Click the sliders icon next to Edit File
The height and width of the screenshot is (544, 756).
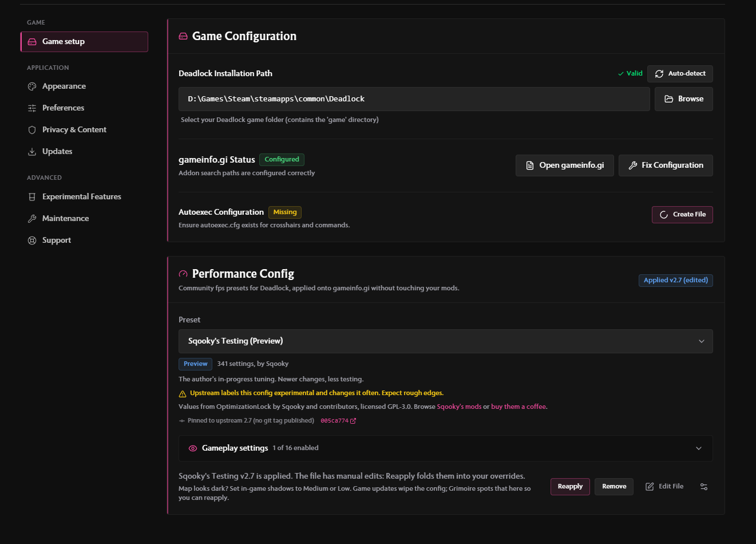[x=704, y=487]
